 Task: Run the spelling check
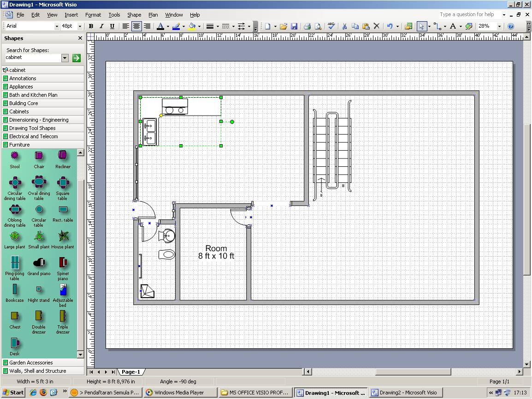pos(331,26)
